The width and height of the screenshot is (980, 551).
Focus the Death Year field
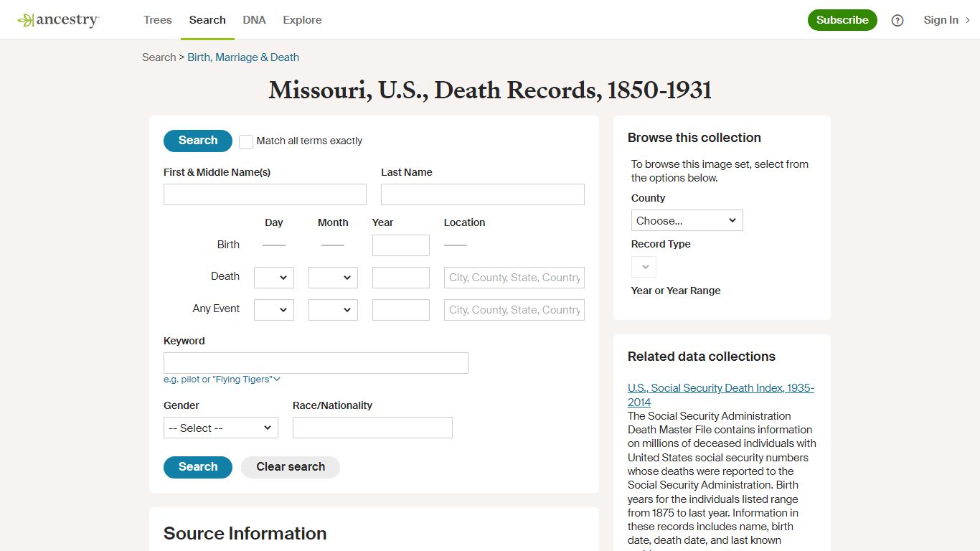tap(401, 278)
